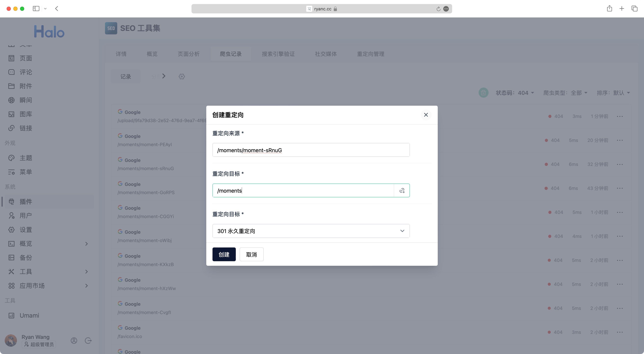Switch to the 社交媒体 tab
The image size is (644, 354).
coord(326,54)
